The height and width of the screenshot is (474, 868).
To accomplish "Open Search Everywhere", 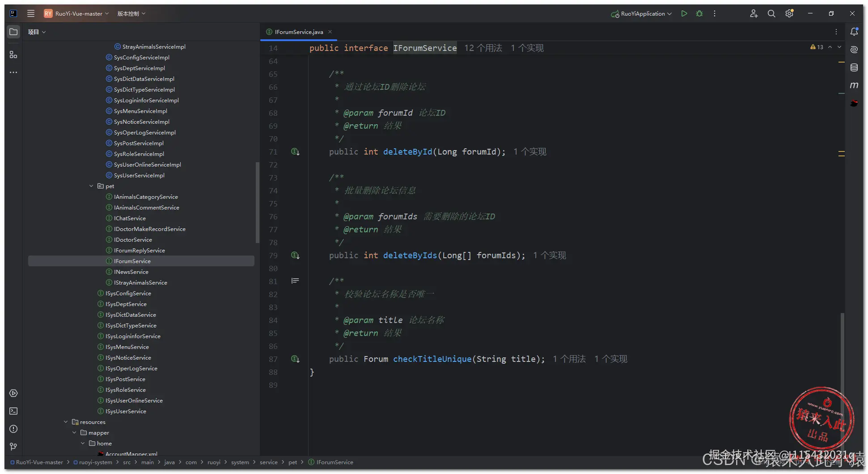I will [771, 13].
